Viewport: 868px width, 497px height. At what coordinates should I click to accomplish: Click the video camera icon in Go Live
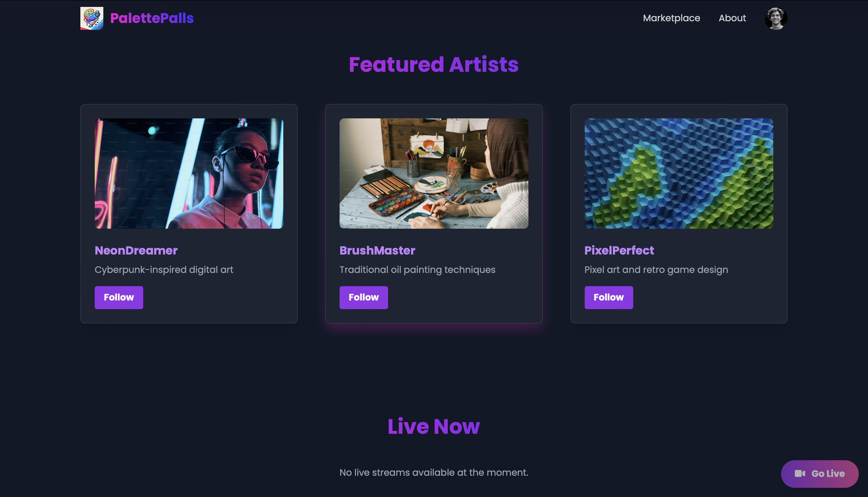coord(800,473)
